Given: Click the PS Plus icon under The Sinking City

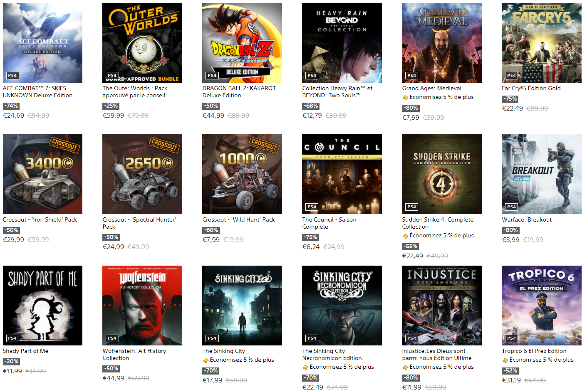Looking at the screenshot, I should [206, 360].
